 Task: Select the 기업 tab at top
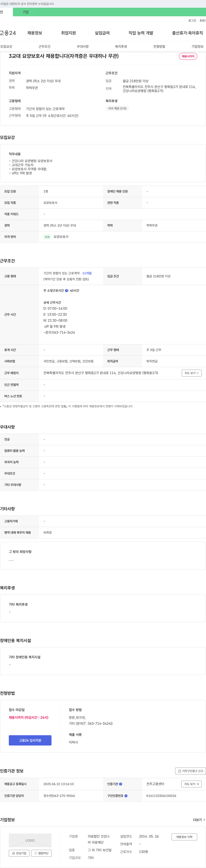click(x=26, y=12)
